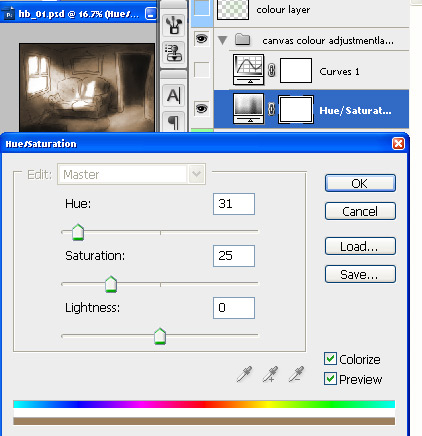Uncheck the Preview checkbox
422x436 pixels.
pyautogui.click(x=330, y=379)
